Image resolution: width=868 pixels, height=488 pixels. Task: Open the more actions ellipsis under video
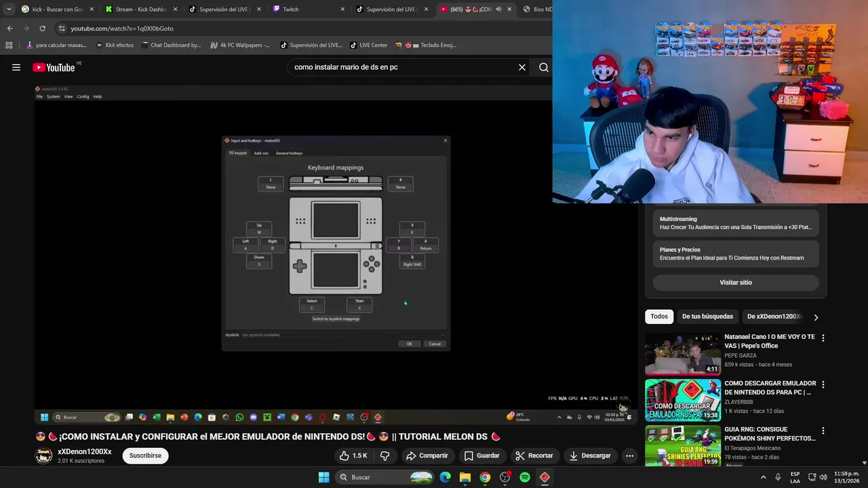629,455
